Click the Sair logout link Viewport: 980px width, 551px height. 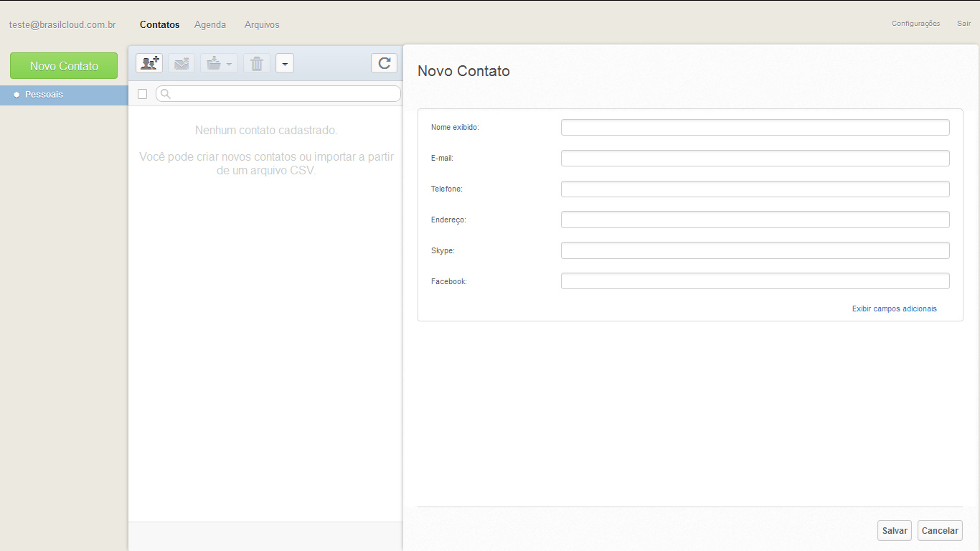click(963, 24)
